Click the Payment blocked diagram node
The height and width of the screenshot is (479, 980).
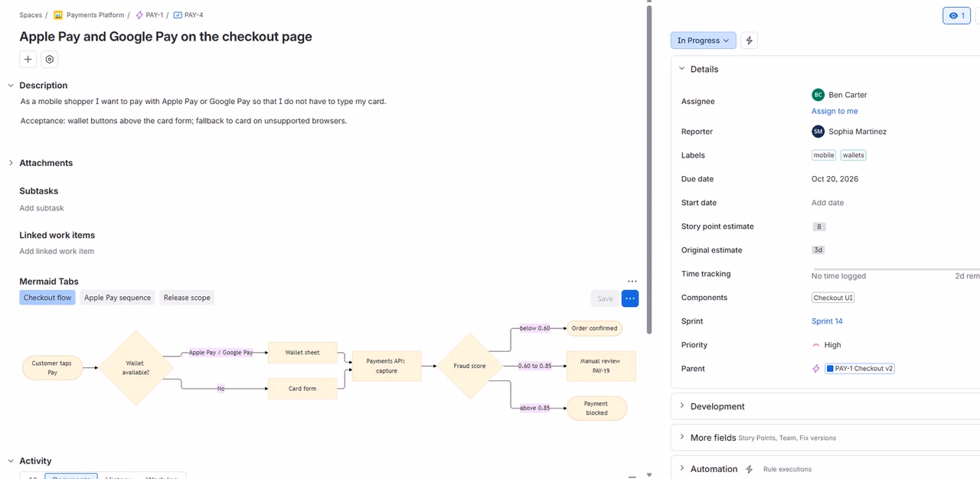click(x=596, y=408)
